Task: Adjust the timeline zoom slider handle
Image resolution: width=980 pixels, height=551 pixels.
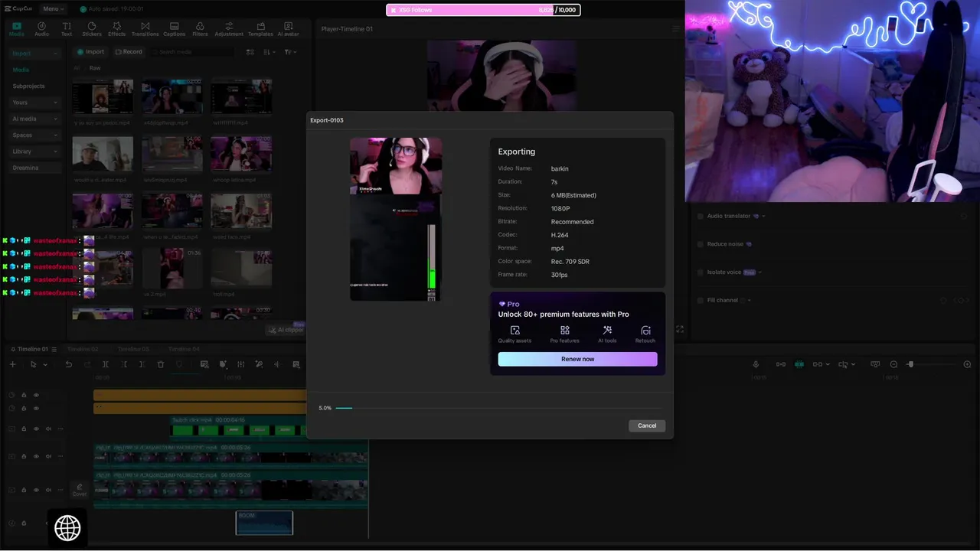Action: pyautogui.click(x=910, y=364)
